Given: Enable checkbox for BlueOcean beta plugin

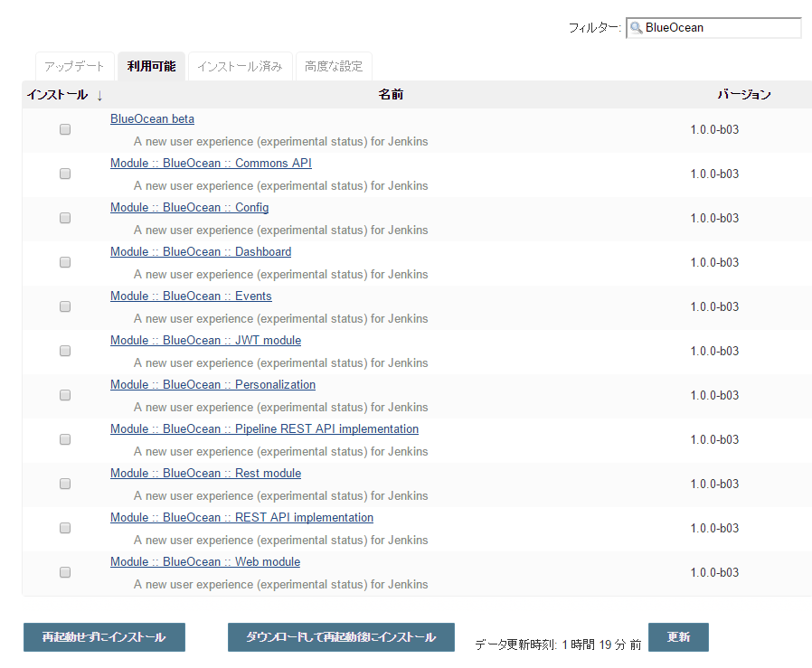Looking at the screenshot, I should pyautogui.click(x=64, y=128).
